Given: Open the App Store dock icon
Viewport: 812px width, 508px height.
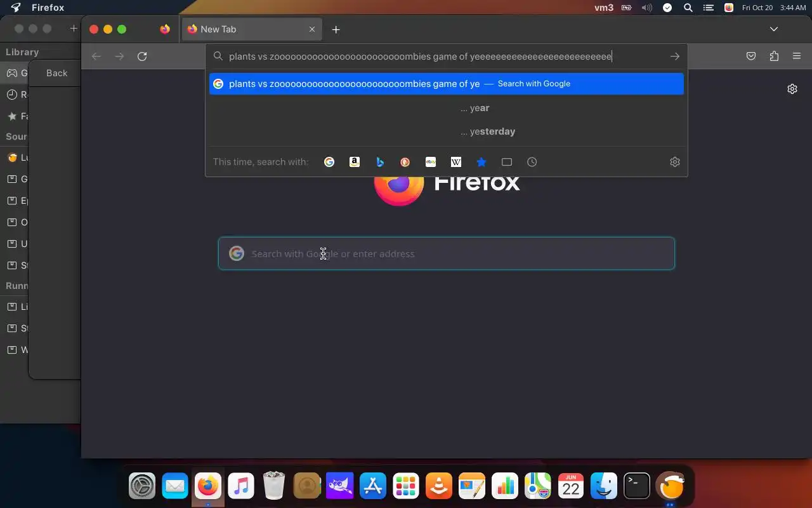Looking at the screenshot, I should (373, 487).
